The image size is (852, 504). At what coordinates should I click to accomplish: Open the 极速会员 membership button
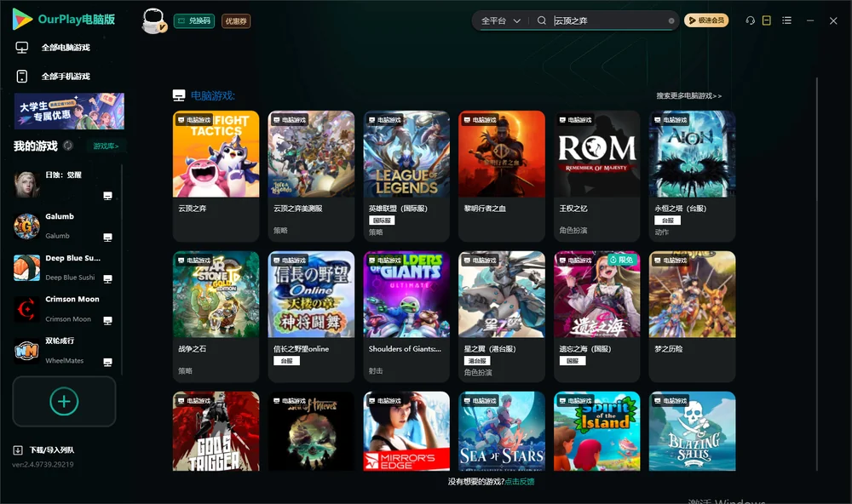706,20
